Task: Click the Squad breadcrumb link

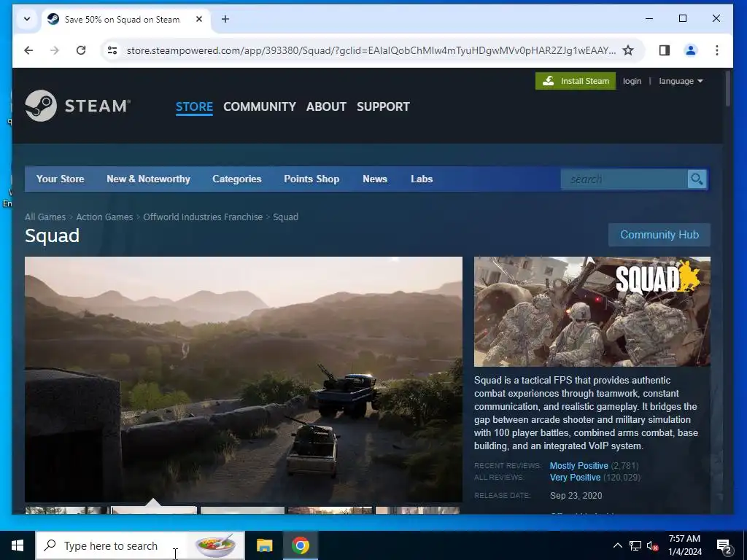Action: click(285, 217)
